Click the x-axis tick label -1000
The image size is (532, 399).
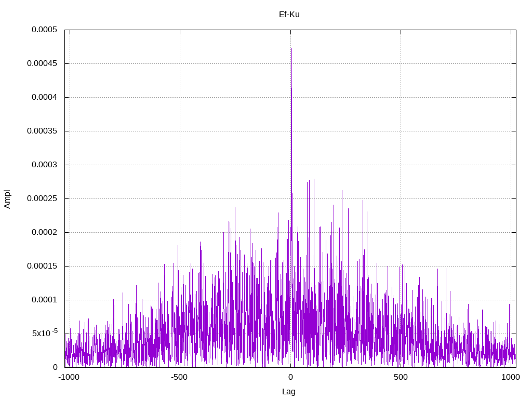click(x=69, y=377)
